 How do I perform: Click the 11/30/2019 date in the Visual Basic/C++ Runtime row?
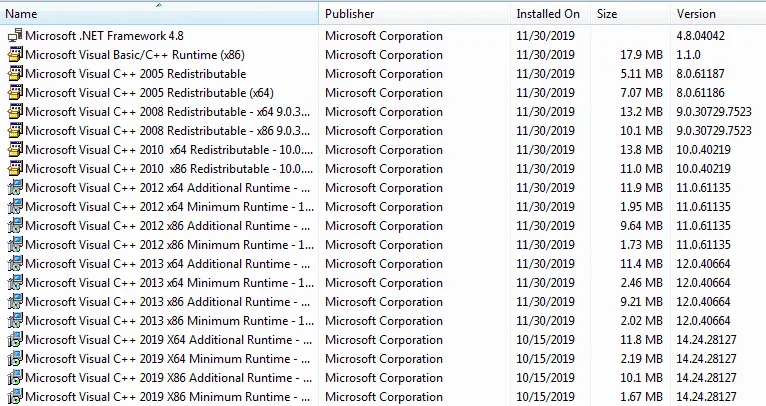tap(545, 55)
